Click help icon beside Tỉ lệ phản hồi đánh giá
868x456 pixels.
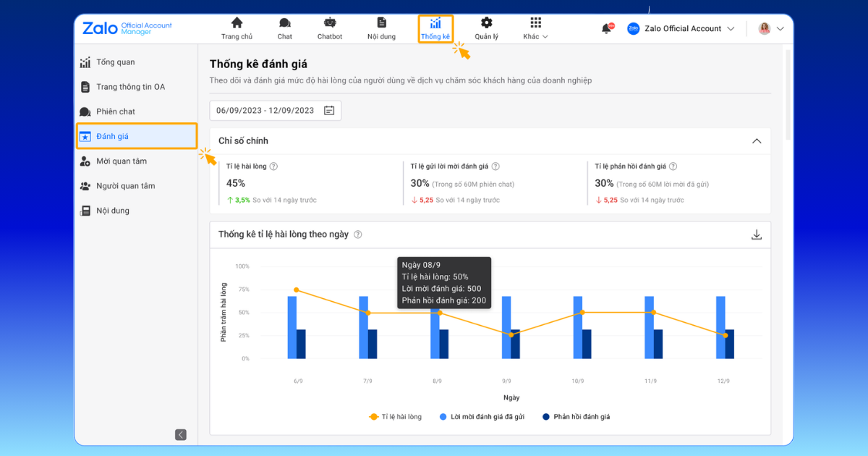click(x=673, y=166)
